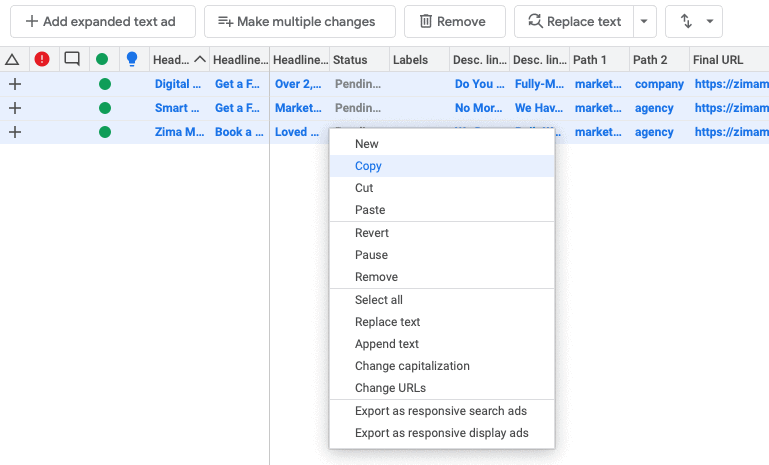Click the red error column icon
Viewport: 769px width, 465px height.
click(42, 60)
